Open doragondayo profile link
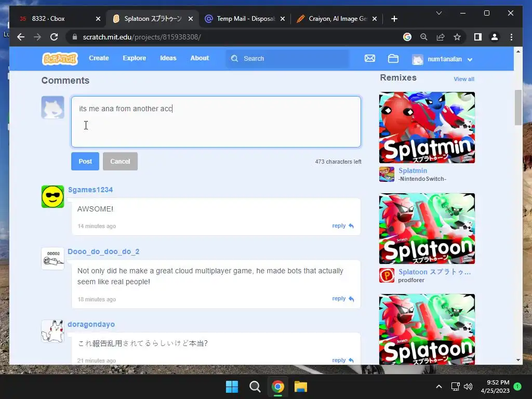This screenshot has height=399, width=532. click(91, 324)
